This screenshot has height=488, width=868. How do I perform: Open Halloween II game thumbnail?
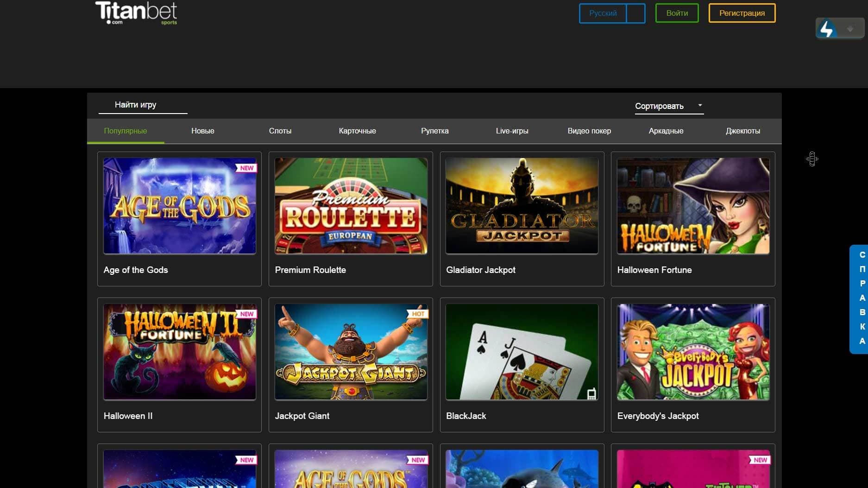click(x=180, y=352)
